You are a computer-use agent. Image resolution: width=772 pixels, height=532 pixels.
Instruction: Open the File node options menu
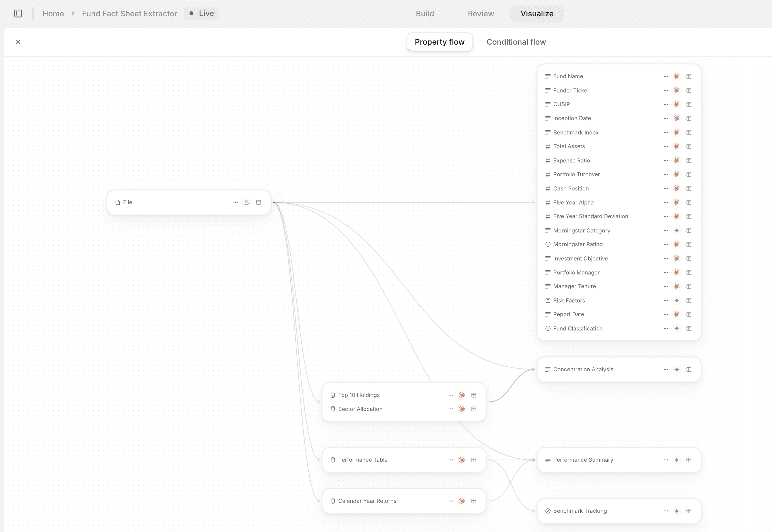pyautogui.click(x=236, y=202)
